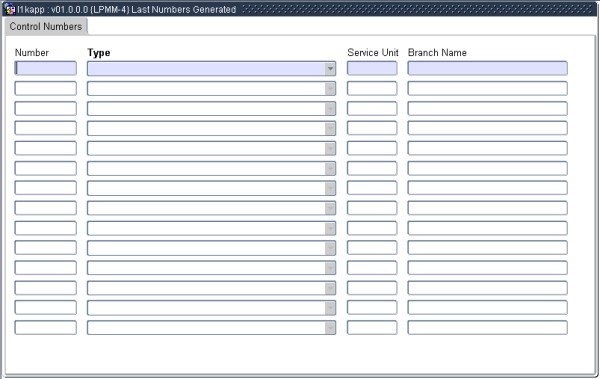
Task: Select the Service Unit field in second row
Action: click(372, 88)
